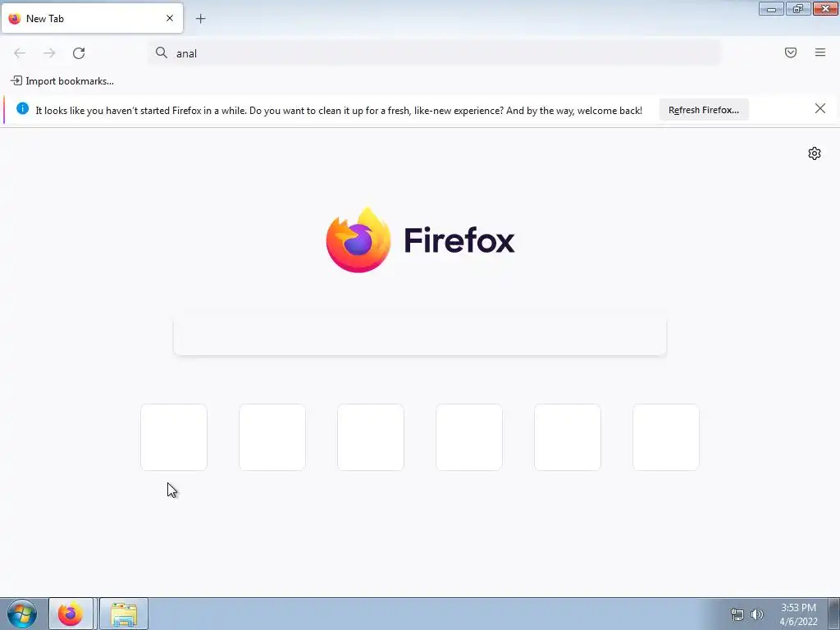Open new tab personalize gear settings
The height and width of the screenshot is (630, 840).
coord(815,153)
